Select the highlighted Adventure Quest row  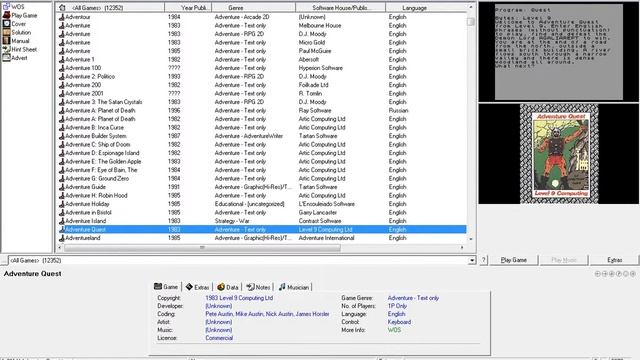(x=262, y=229)
